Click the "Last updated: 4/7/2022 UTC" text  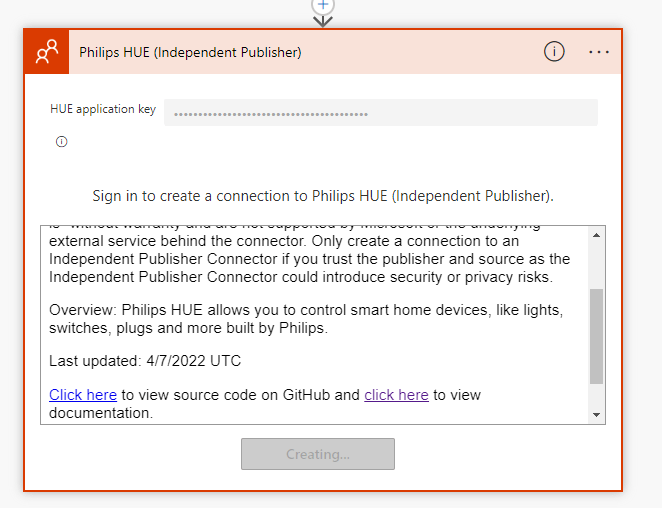[x=145, y=361]
